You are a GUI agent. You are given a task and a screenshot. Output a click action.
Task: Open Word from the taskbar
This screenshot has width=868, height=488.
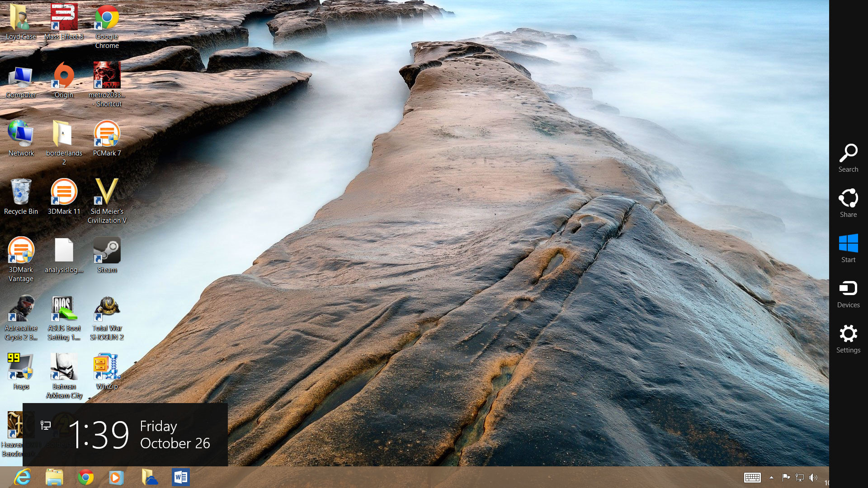180,477
